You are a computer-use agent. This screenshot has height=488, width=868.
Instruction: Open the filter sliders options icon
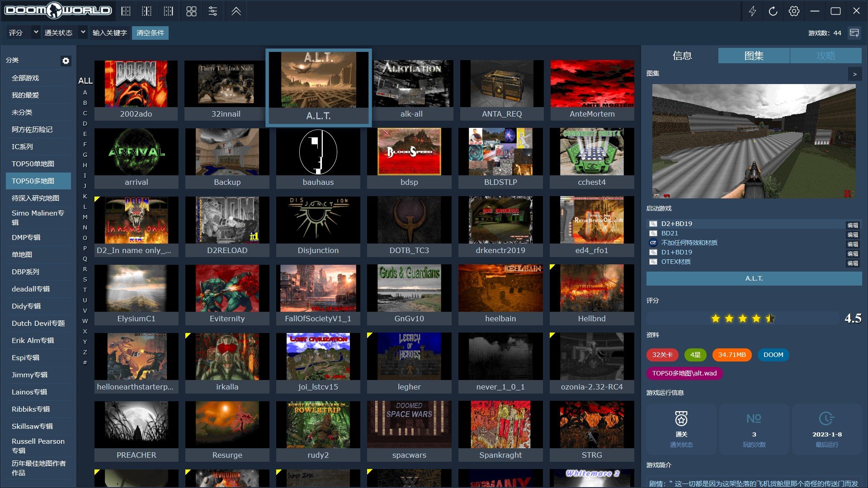[213, 11]
